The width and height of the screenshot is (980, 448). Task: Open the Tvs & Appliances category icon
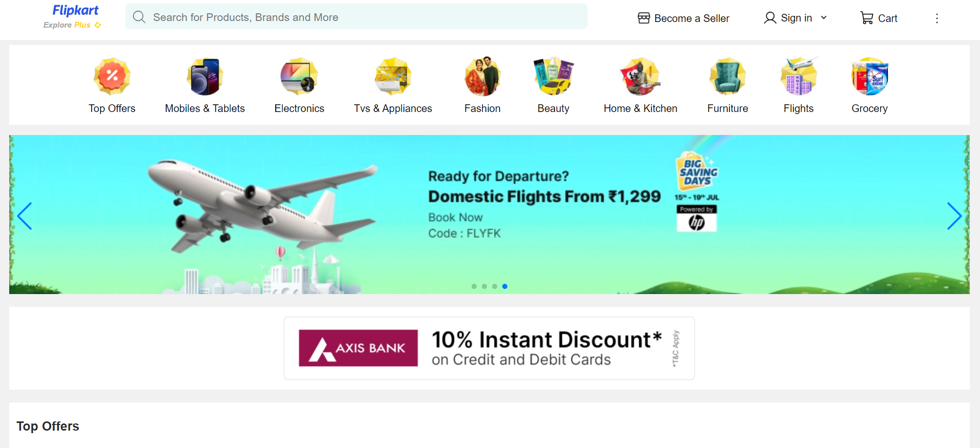[x=393, y=76]
